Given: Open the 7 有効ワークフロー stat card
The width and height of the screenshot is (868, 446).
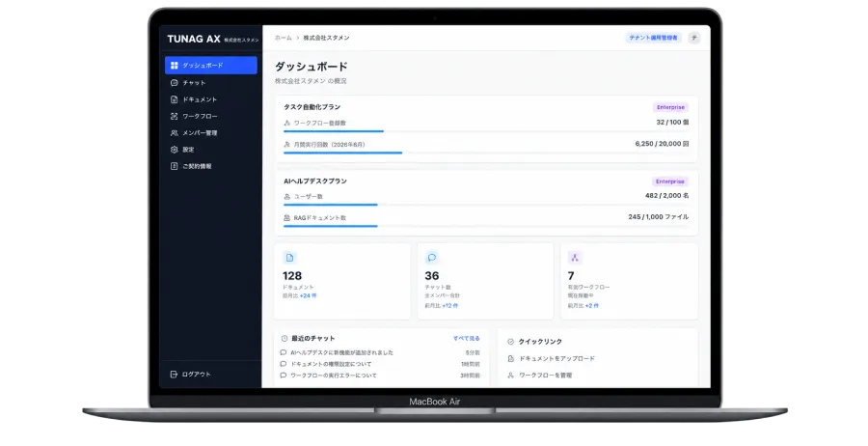Looking at the screenshot, I should 630,282.
